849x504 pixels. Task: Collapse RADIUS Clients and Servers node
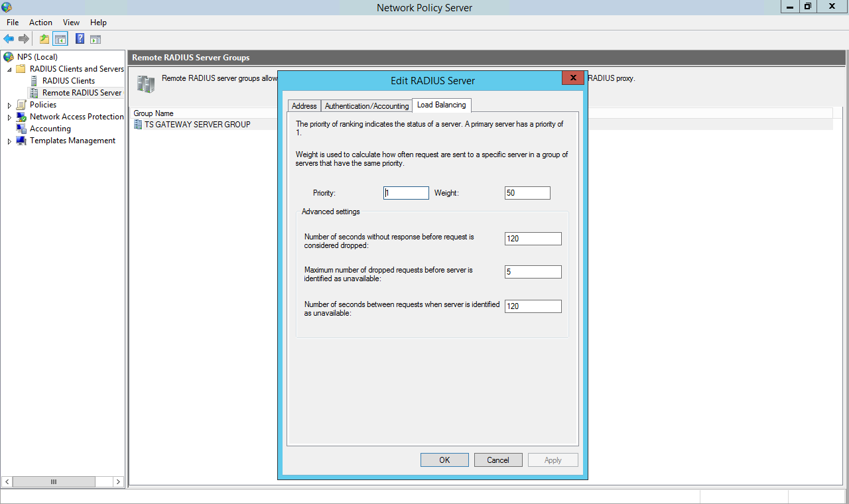pos(9,69)
